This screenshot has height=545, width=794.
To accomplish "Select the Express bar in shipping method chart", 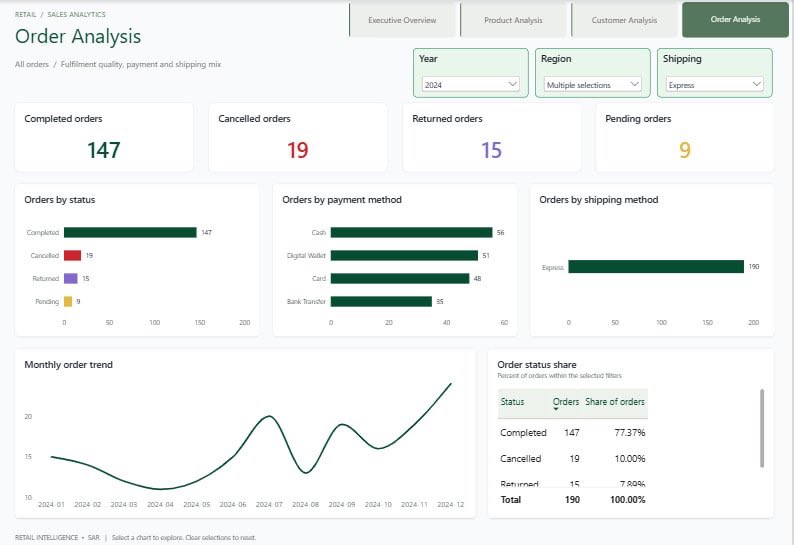I will (x=656, y=266).
